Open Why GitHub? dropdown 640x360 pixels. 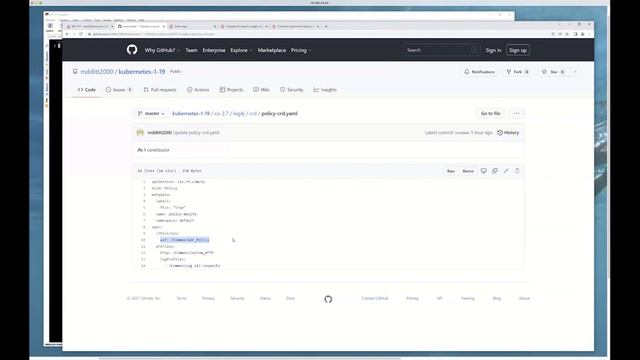162,50
